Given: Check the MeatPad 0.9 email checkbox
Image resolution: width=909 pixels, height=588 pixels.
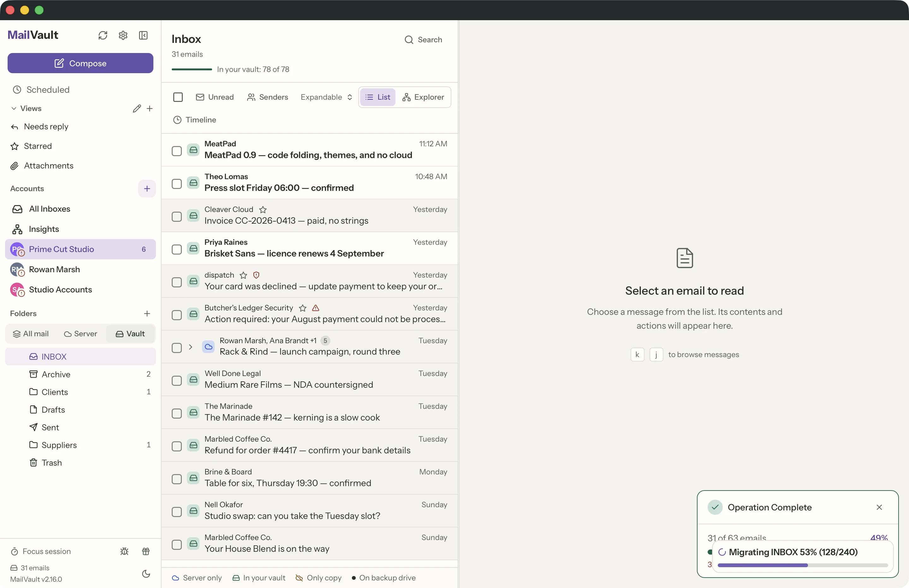Looking at the screenshot, I should point(176,151).
